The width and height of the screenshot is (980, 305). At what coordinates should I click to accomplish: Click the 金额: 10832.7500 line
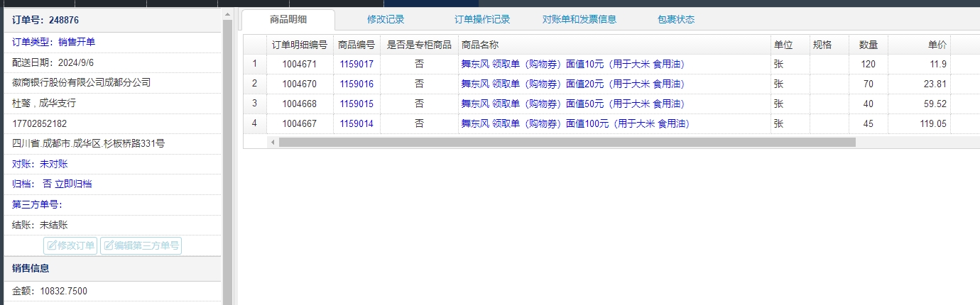(x=50, y=291)
